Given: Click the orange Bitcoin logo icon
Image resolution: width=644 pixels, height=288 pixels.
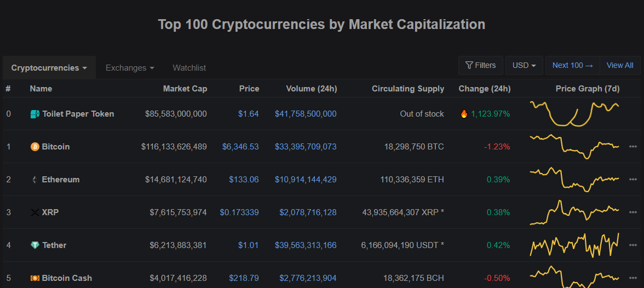Looking at the screenshot, I should pyautogui.click(x=35, y=147).
